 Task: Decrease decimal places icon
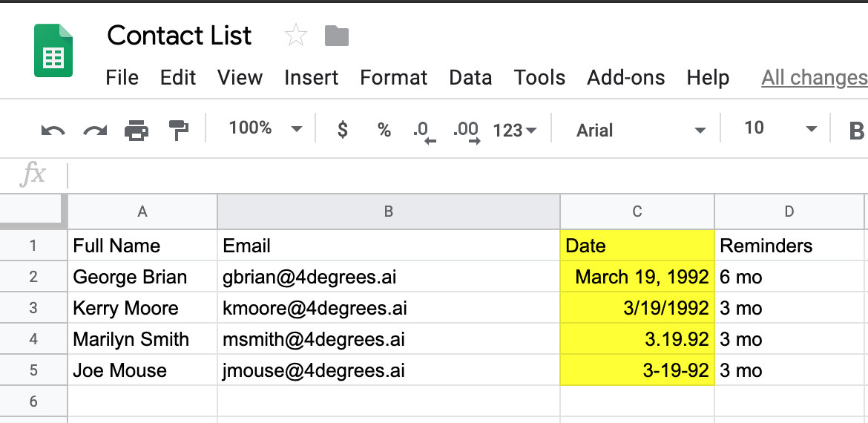424,132
